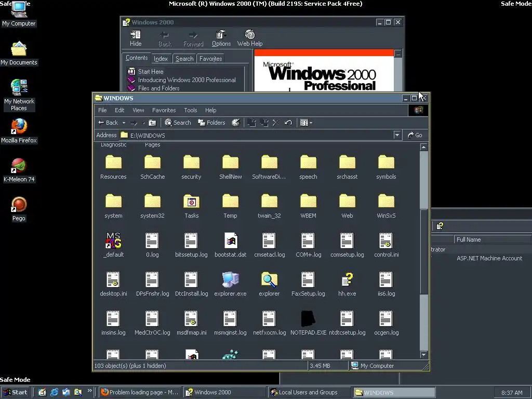This screenshot has width=532, height=399.
Task: Click Forward arrow in WINDOWS explorer toolbar
Action: 134,123
